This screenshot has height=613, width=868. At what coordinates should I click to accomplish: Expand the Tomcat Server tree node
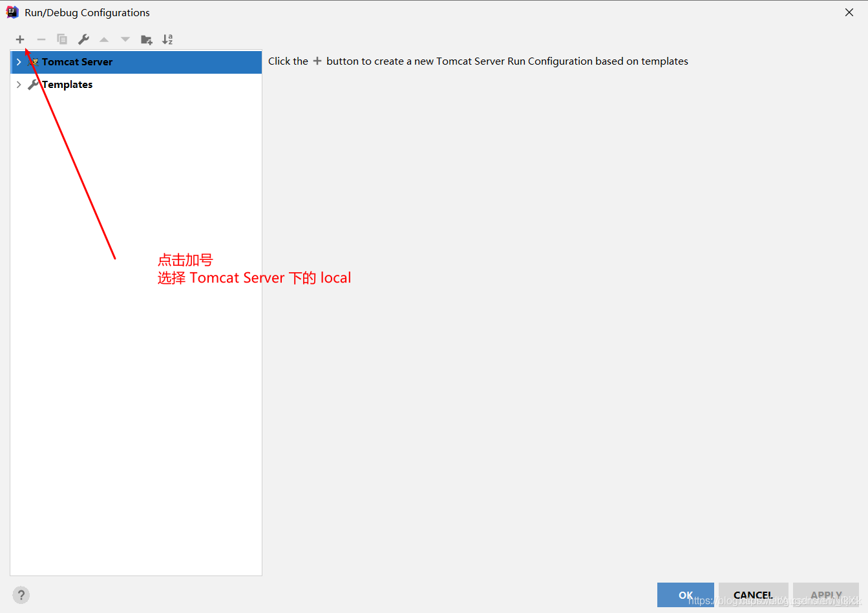(19, 62)
